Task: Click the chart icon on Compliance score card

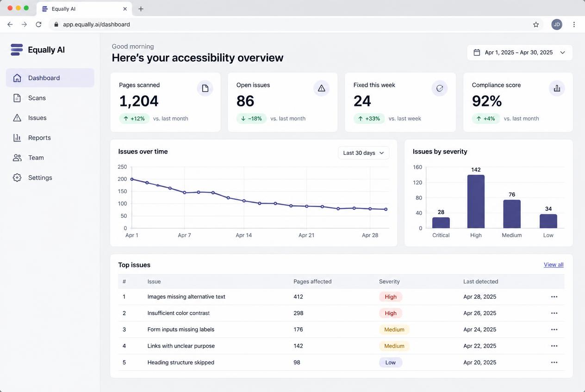Action: 557,88
